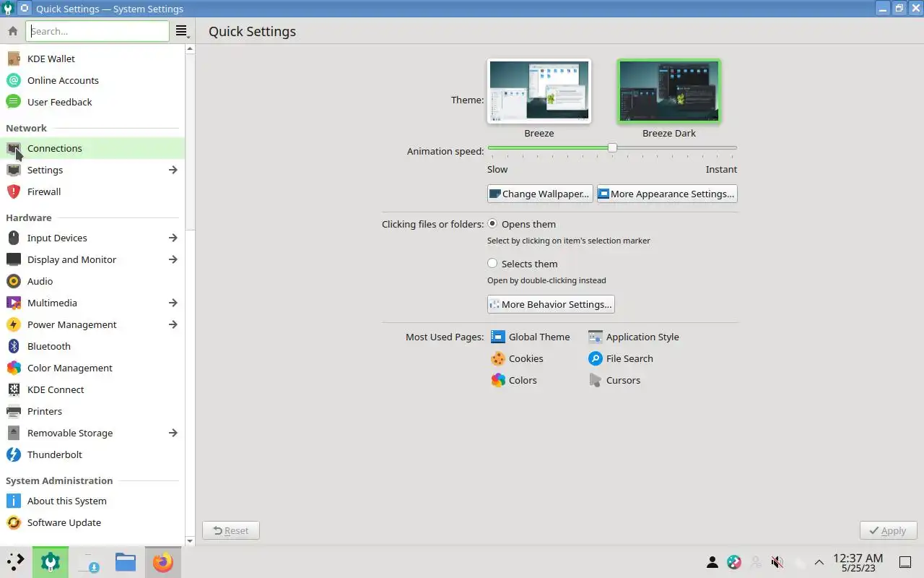Open the application launcher on taskbar
Viewport: 924px width, 578px height.
tap(15, 561)
